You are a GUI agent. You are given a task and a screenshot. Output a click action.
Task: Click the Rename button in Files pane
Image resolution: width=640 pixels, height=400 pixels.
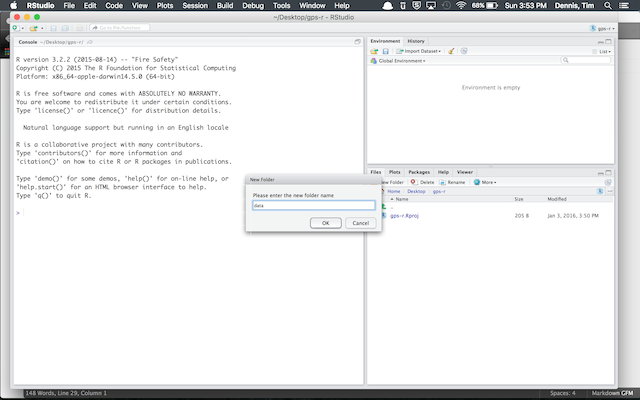coord(452,182)
